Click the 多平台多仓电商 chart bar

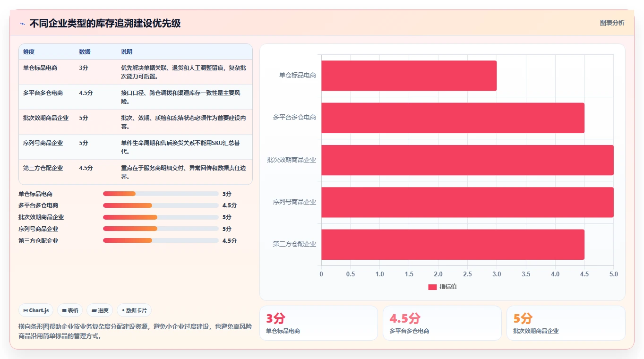pyautogui.click(x=453, y=118)
